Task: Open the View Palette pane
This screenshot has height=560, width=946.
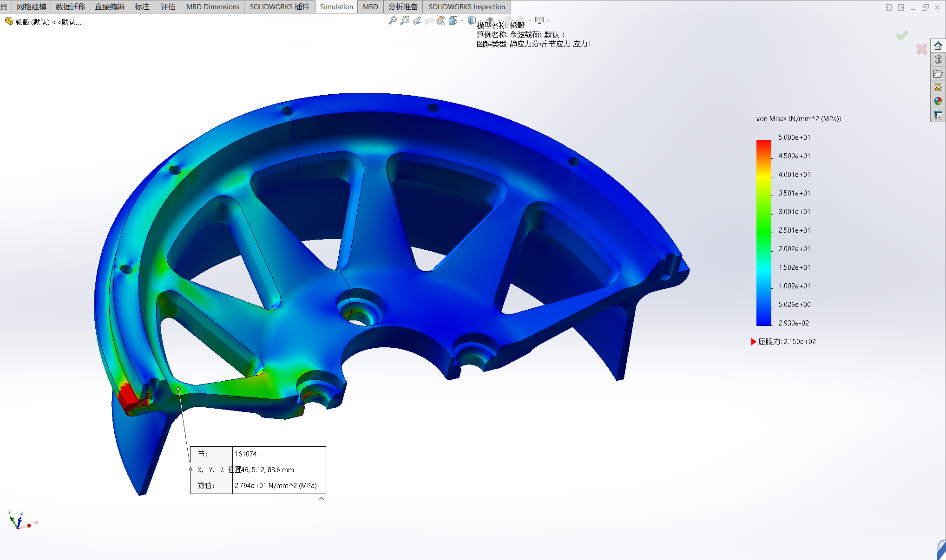Action: 938,87
